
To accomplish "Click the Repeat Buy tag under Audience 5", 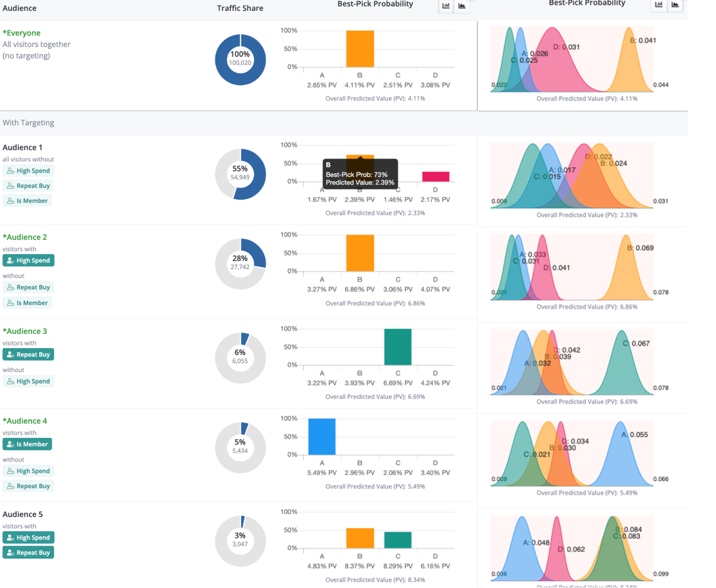I will click(28, 553).
